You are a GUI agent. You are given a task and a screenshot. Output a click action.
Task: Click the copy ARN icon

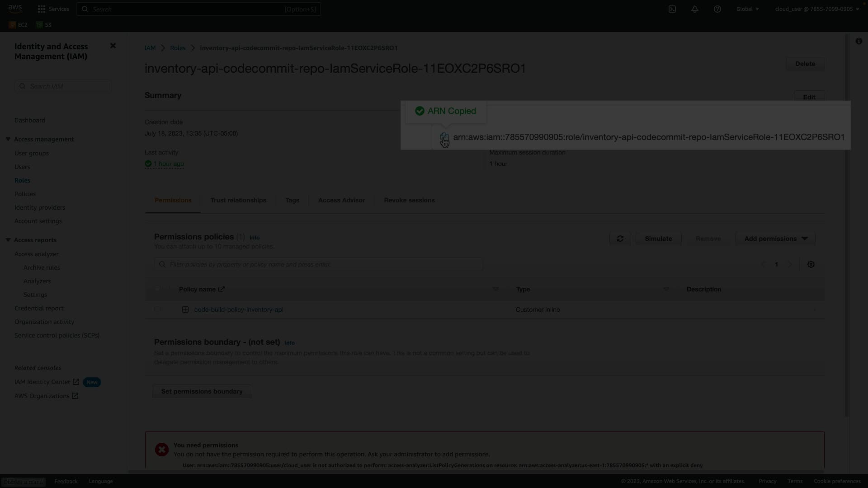point(443,137)
